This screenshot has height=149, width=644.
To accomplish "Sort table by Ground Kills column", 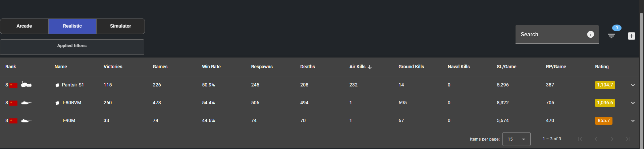I will click(411, 67).
